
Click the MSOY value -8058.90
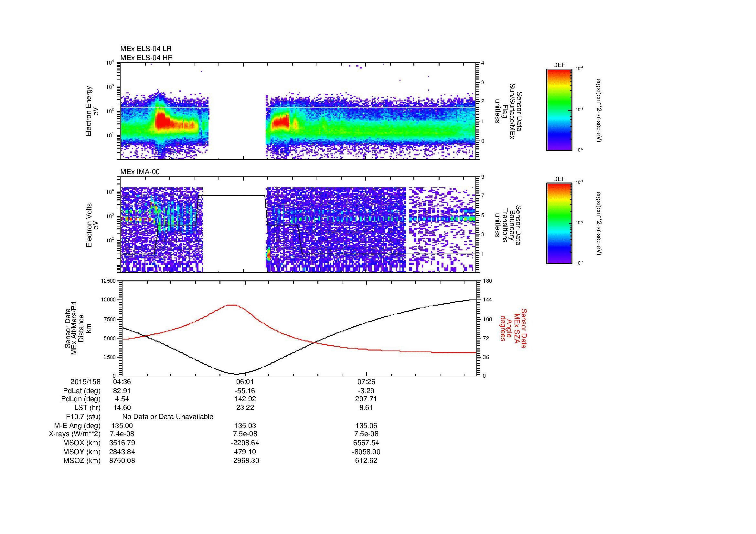366,452
